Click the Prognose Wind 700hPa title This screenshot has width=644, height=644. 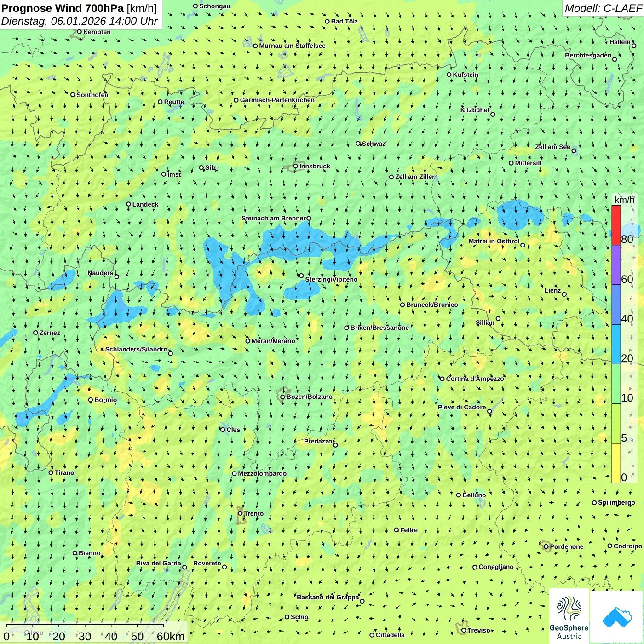click(79, 8)
